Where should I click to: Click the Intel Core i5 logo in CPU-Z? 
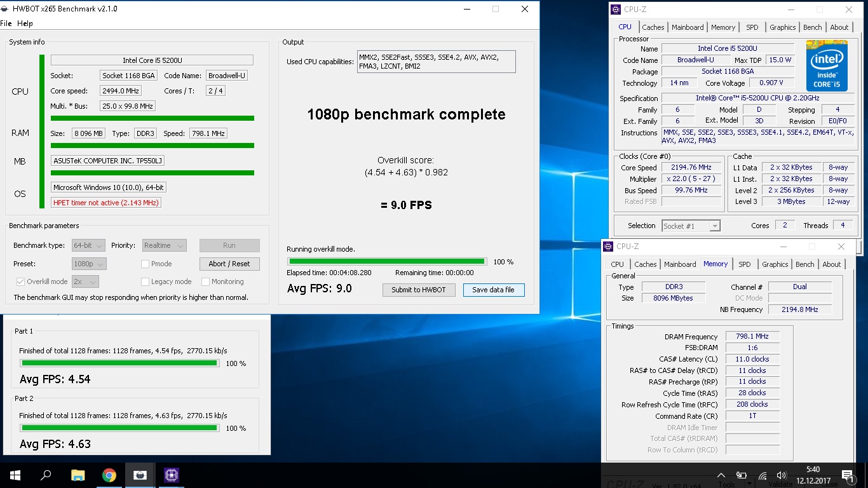coord(827,65)
